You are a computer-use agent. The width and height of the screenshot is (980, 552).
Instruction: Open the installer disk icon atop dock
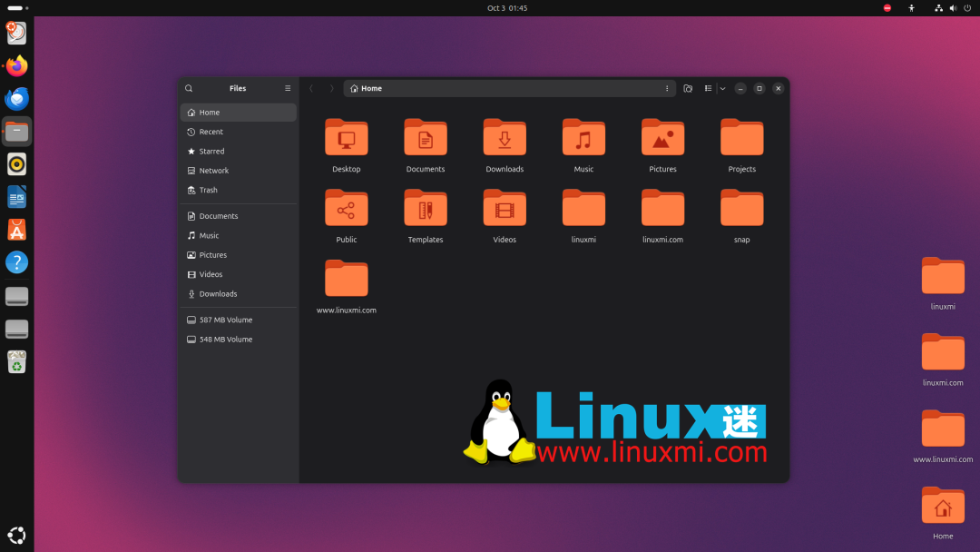click(17, 33)
